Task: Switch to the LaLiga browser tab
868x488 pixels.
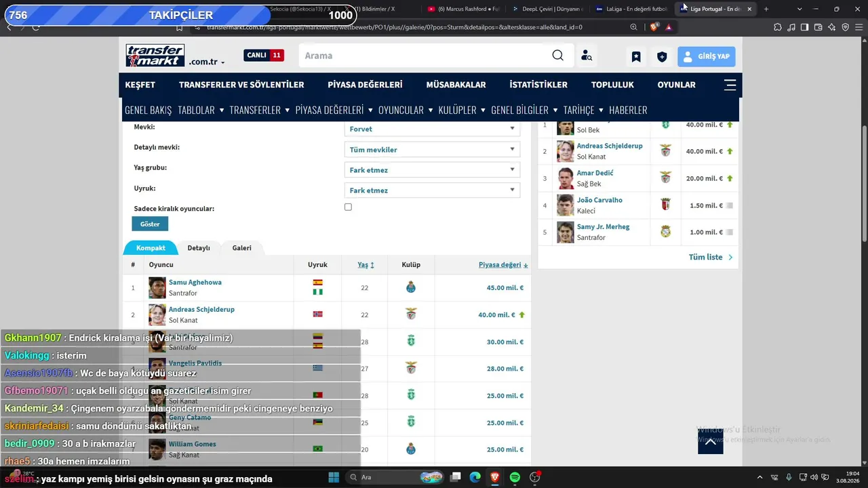Action: [631, 9]
